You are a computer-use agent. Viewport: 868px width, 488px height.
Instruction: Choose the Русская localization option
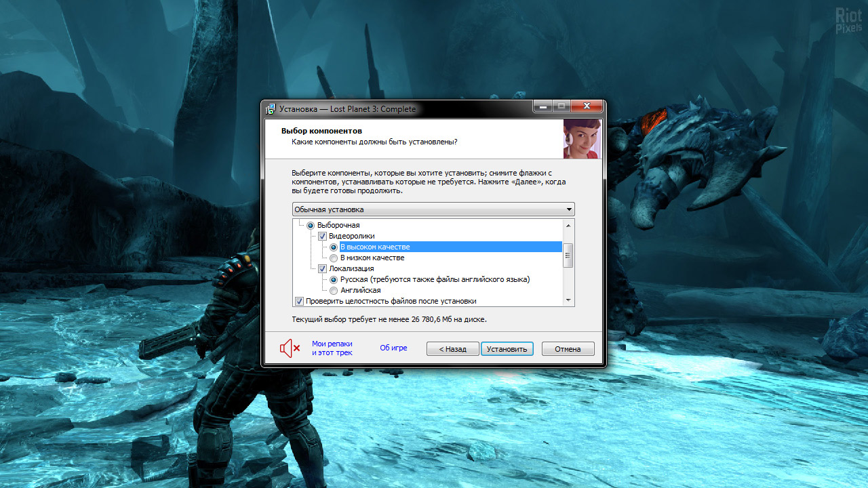(x=334, y=279)
